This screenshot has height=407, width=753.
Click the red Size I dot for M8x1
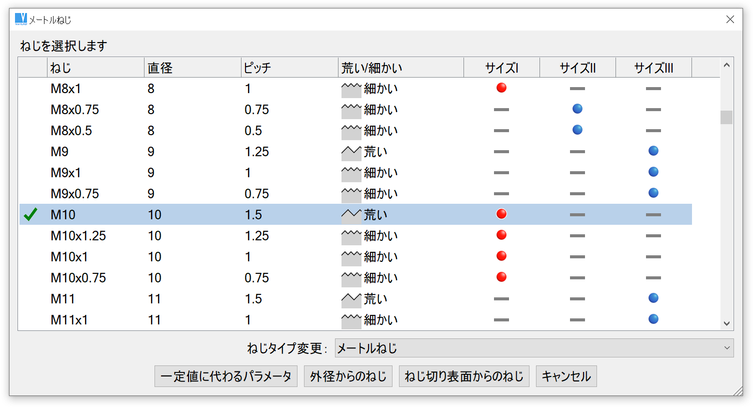tap(501, 88)
